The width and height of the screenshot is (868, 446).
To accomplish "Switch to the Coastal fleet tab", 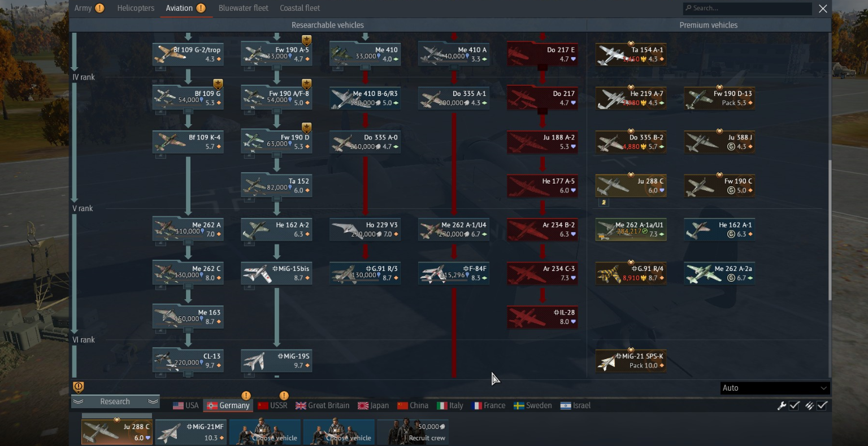I will (x=300, y=8).
